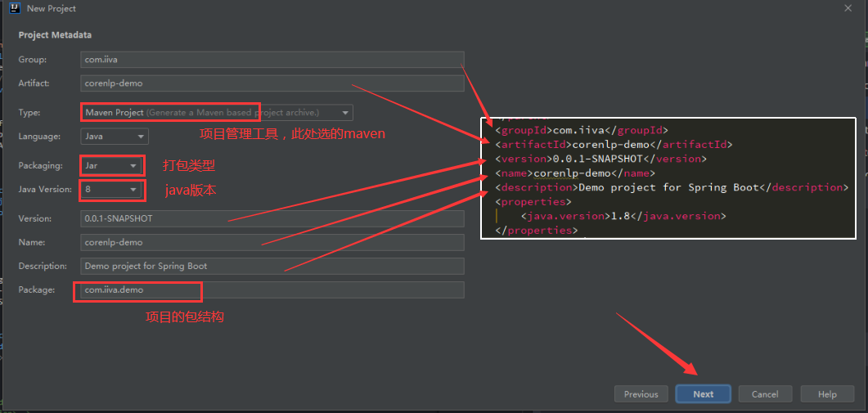This screenshot has height=413, width=868.
Task: Edit the Name field containing corenlp-demo
Action: coord(272,243)
